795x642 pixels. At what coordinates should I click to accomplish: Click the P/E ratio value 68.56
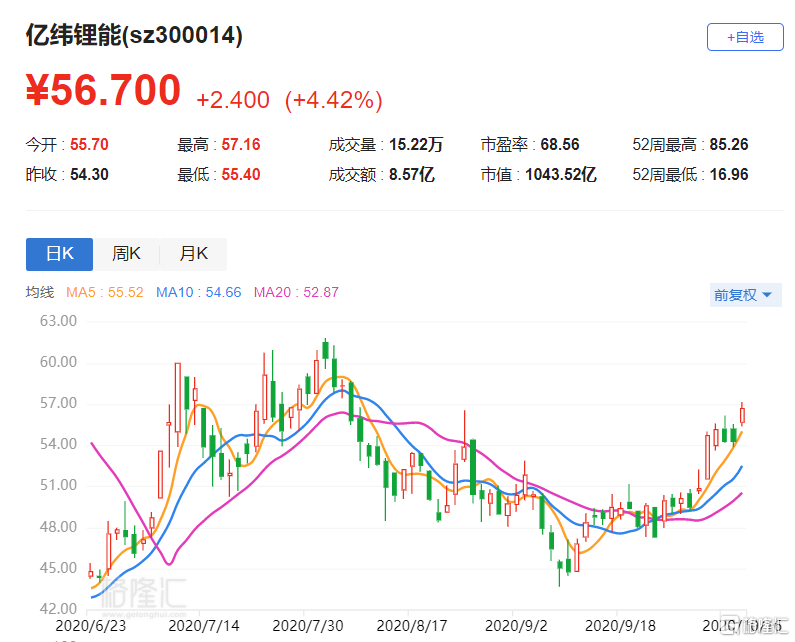click(x=560, y=145)
